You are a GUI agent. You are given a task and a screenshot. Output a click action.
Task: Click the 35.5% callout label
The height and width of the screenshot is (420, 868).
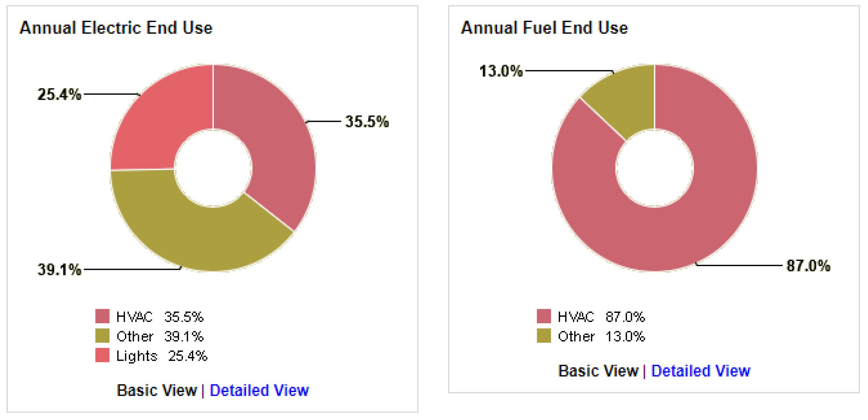tap(367, 122)
